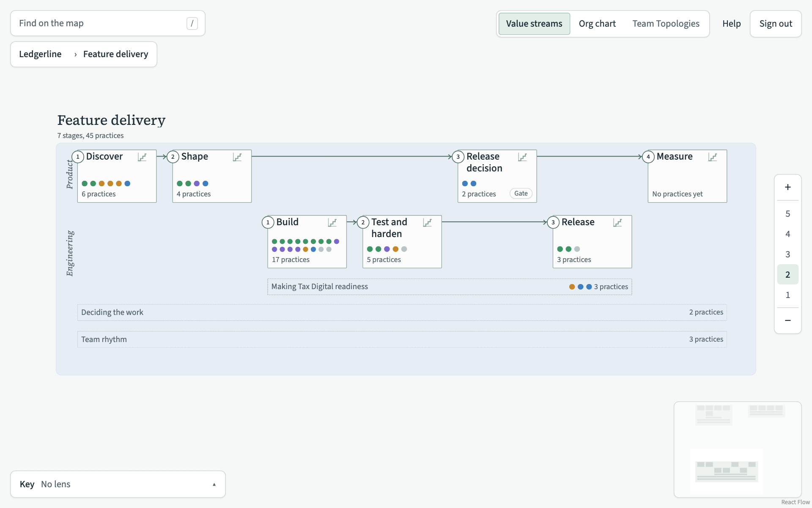The height and width of the screenshot is (508, 812).
Task: Open the chart icon on Measure stage
Action: [x=713, y=157]
